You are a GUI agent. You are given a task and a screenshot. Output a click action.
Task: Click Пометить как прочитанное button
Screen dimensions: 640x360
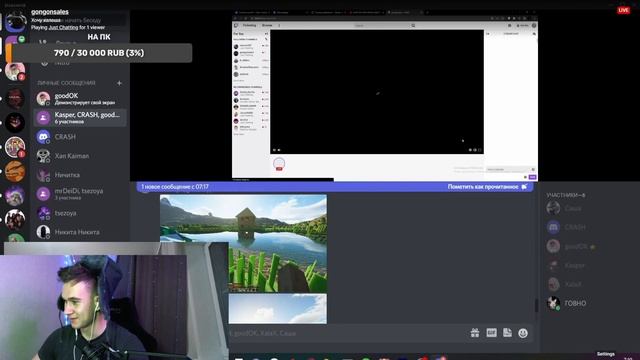point(487,187)
